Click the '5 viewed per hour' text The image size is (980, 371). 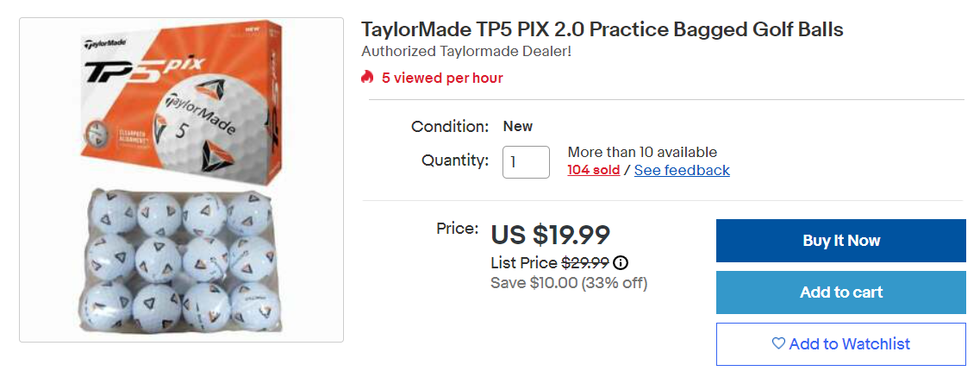click(x=442, y=78)
